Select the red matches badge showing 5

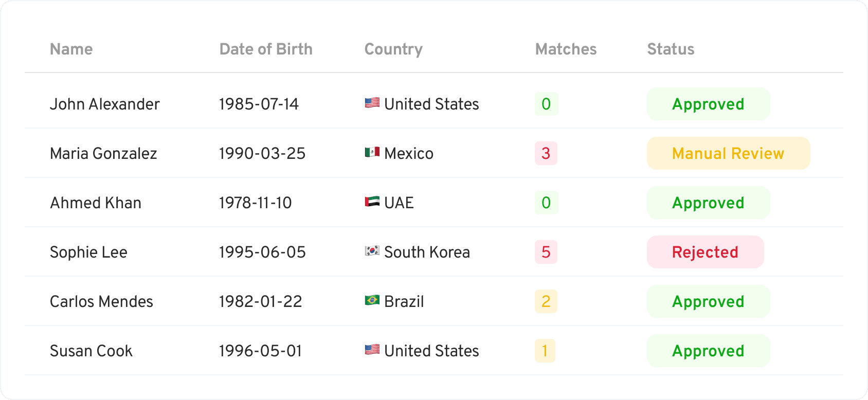(x=546, y=252)
